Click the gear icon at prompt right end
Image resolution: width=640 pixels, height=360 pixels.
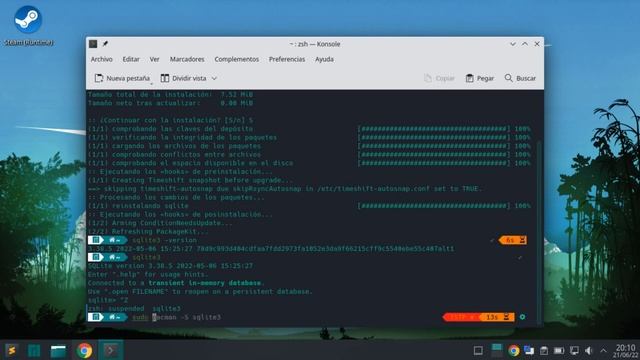click(522, 317)
